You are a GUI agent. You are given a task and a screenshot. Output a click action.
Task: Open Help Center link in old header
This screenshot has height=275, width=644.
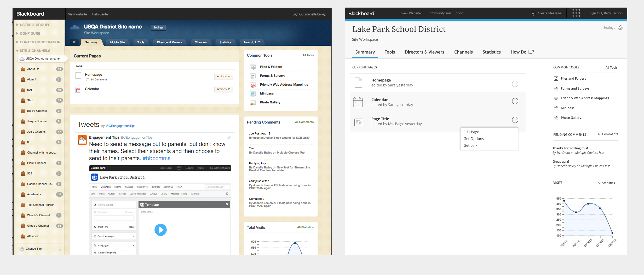pos(100,14)
